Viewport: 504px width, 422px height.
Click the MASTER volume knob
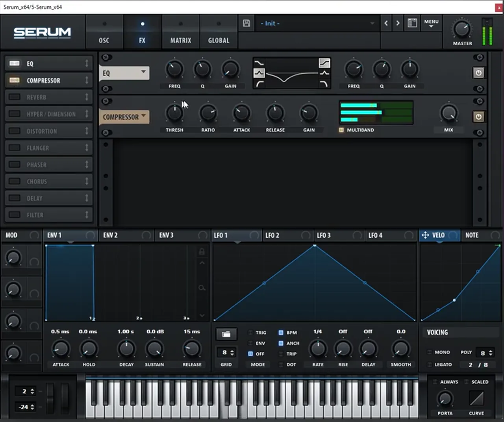[x=462, y=29]
